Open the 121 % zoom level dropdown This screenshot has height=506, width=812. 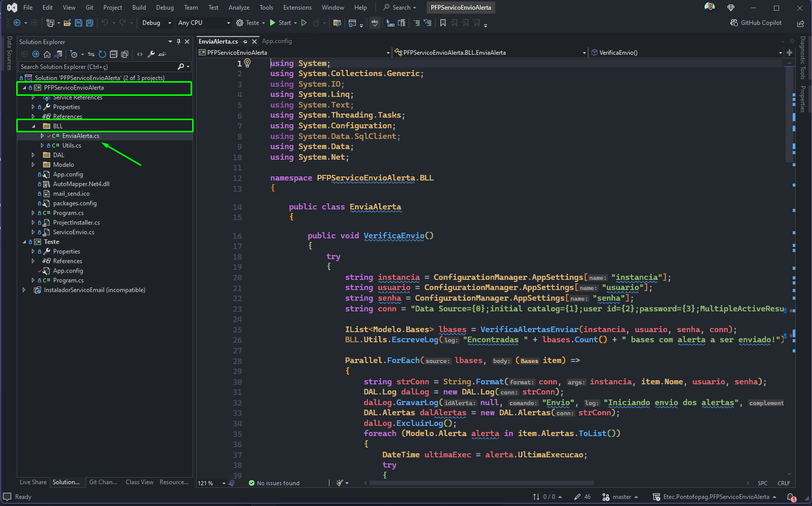pos(211,483)
